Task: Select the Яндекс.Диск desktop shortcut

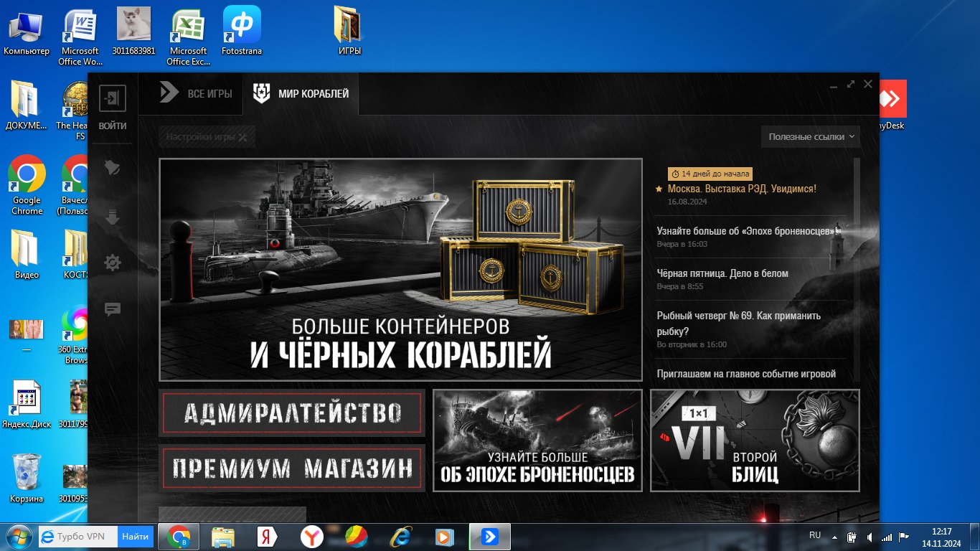Action: [27, 405]
